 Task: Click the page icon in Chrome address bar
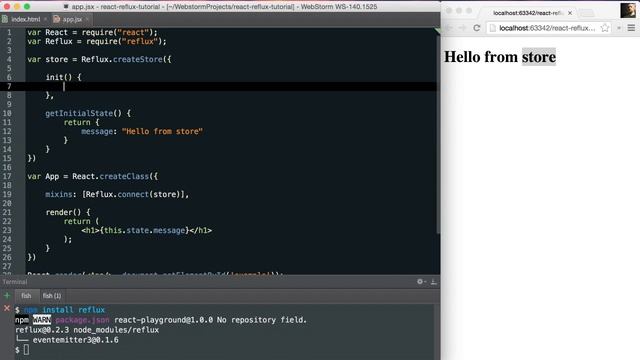pyautogui.click(x=493, y=28)
